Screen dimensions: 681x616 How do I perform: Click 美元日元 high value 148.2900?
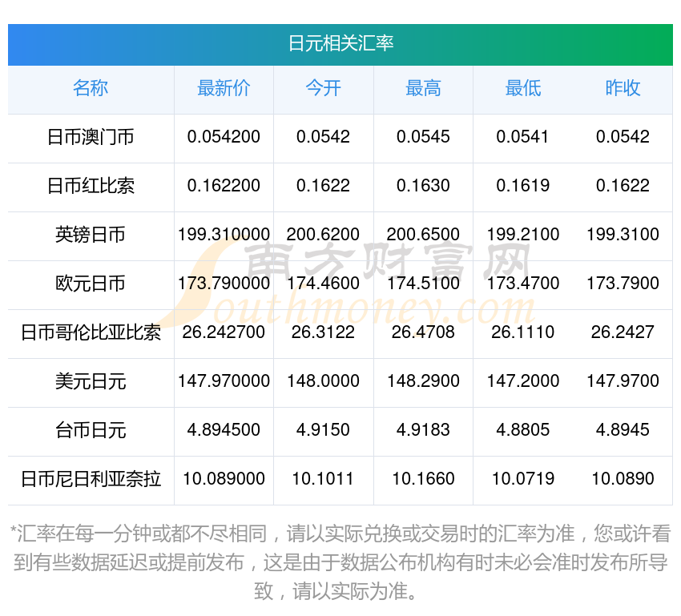click(x=423, y=381)
